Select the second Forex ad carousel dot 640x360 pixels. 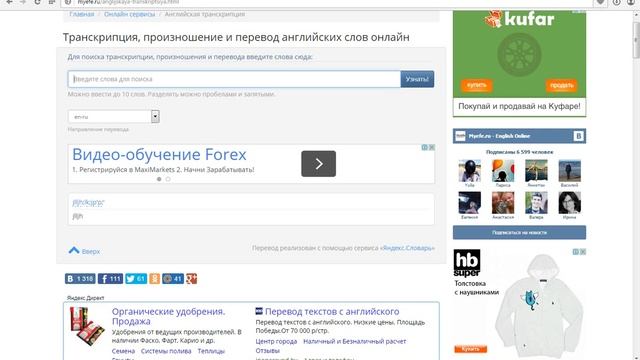[x=168, y=179]
